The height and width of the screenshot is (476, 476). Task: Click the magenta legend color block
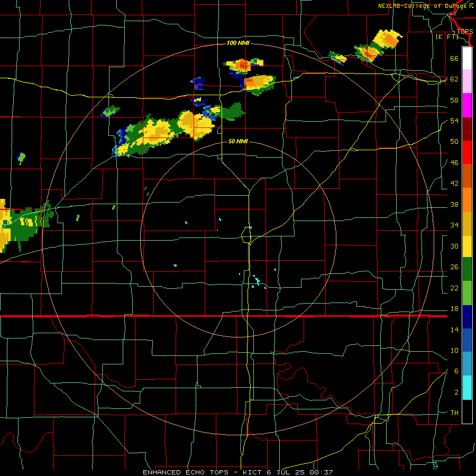tap(467, 105)
